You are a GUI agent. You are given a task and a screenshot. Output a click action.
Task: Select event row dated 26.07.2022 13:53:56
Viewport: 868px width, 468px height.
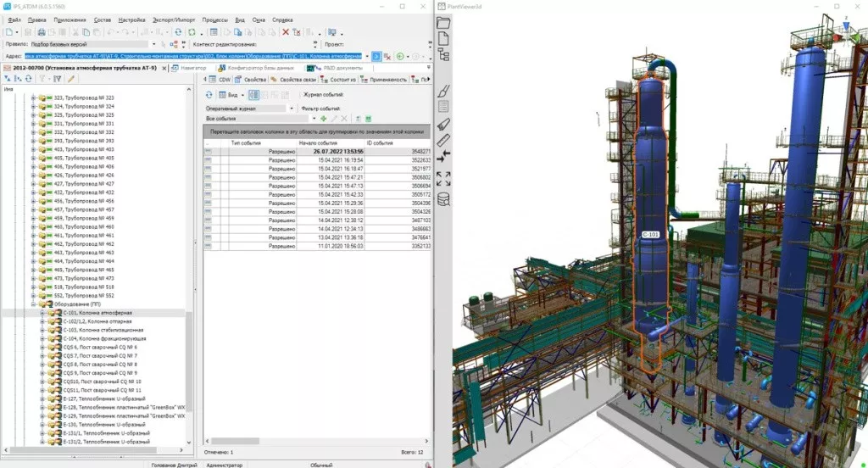click(317, 151)
